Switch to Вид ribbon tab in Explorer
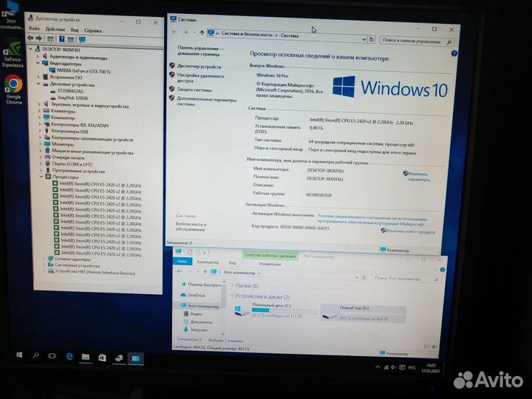Viewport: 532px width, 399px height. click(x=233, y=262)
